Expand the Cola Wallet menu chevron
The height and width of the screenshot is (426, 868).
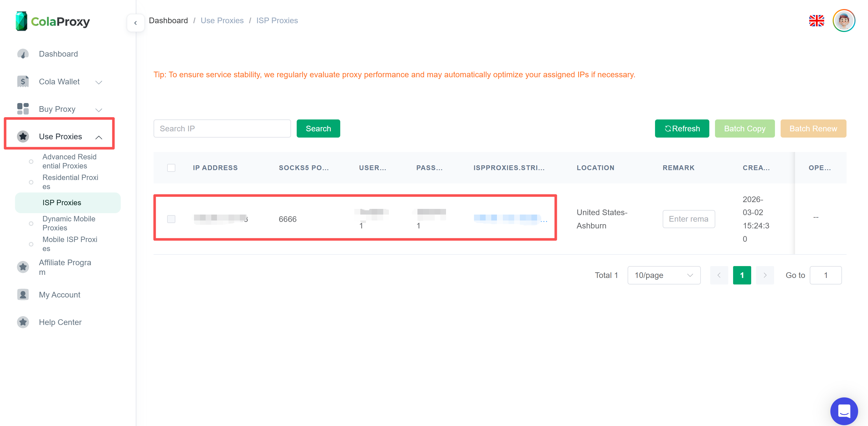tap(99, 82)
